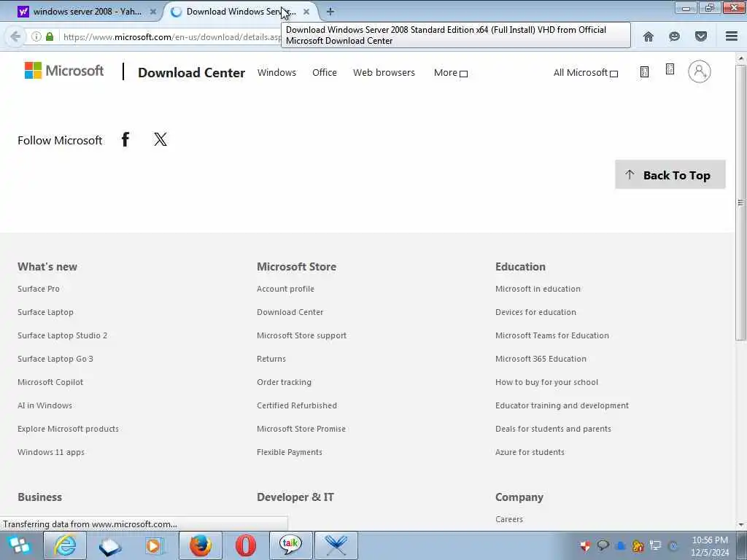Viewport: 747px width, 560px height.
Task: Open the Windows 11 apps link
Action: tap(51, 452)
